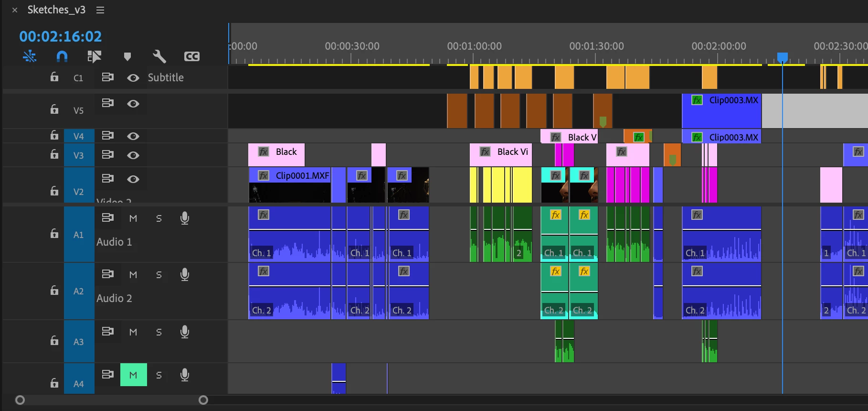Toggle lock on track V5
The height and width of the screenshot is (411, 868).
click(54, 109)
